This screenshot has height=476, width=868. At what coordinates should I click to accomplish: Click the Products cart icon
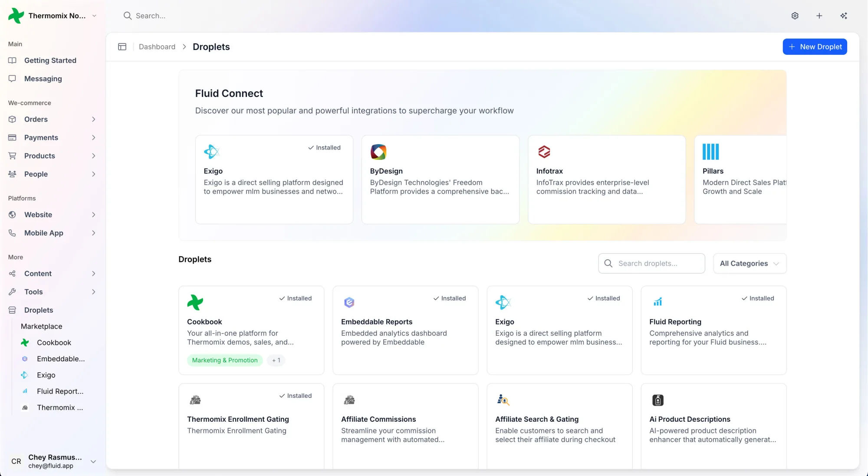tap(12, 155)
